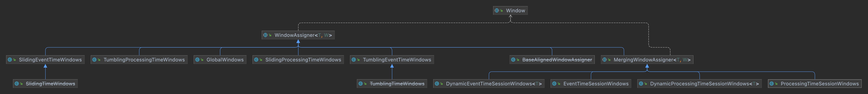
Task: Click the GlobalWindows class icon
Action: [197, 59]
